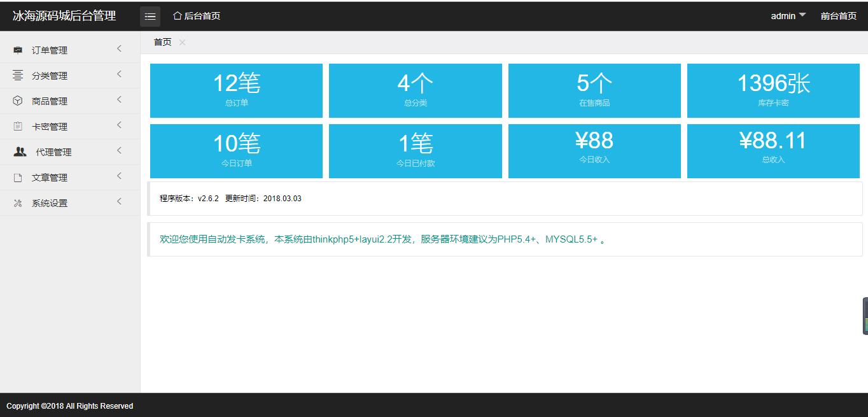This screenshot has height=417, width=868.
Task: Expand 订单管理 using its chevron arrow
Action: 119,49
